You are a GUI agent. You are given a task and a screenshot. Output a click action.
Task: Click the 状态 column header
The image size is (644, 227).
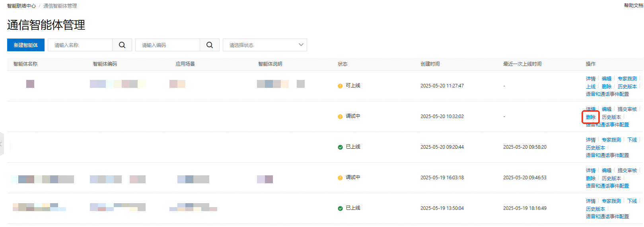click(x=343, y=64)
